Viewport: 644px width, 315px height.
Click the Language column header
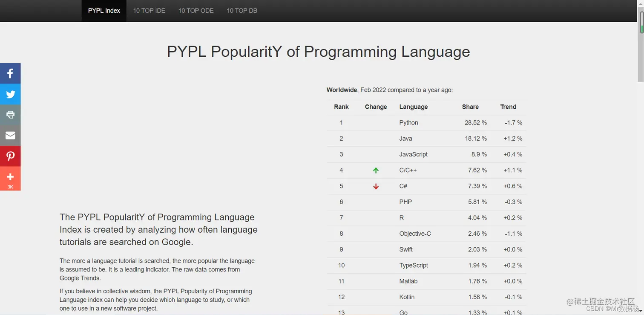coord(414,107)
